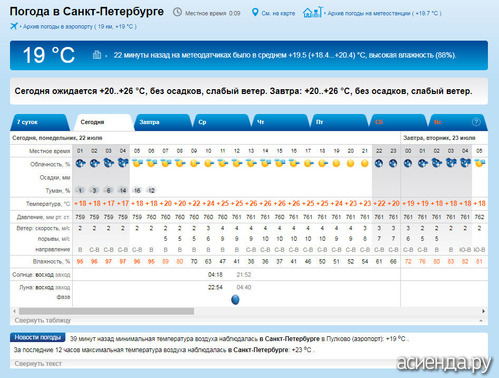Image resolution: width=499 pixels, height=378 pixels.
Task: Click the sun icon at hour 12
Action: tap(237, 163)
